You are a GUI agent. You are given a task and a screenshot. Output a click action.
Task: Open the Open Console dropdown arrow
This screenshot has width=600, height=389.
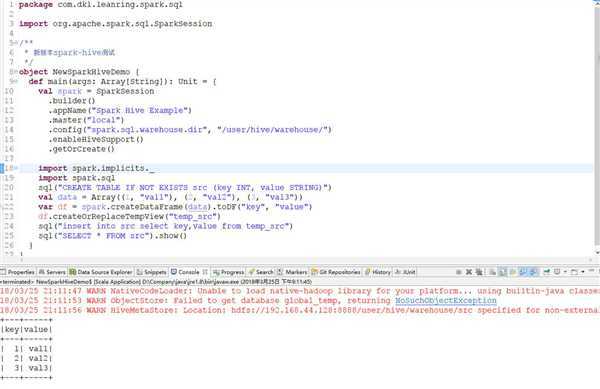[x=583, y=272]
